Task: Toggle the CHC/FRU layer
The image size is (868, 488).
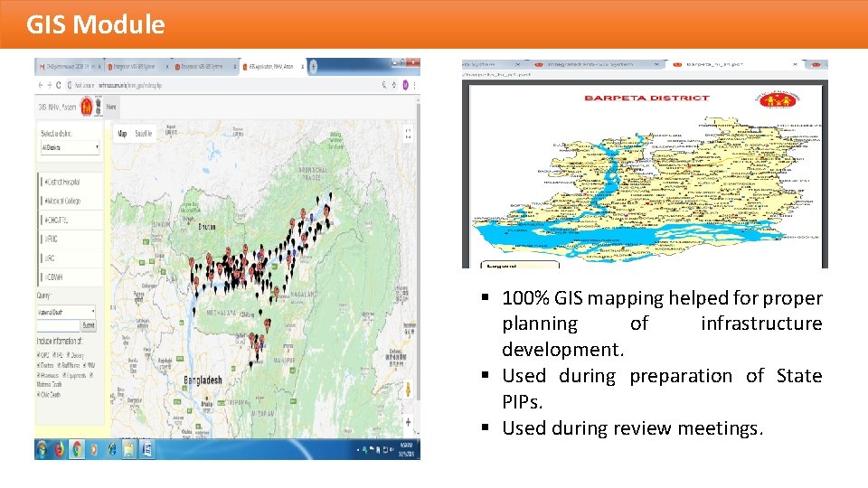Action: 70,221
